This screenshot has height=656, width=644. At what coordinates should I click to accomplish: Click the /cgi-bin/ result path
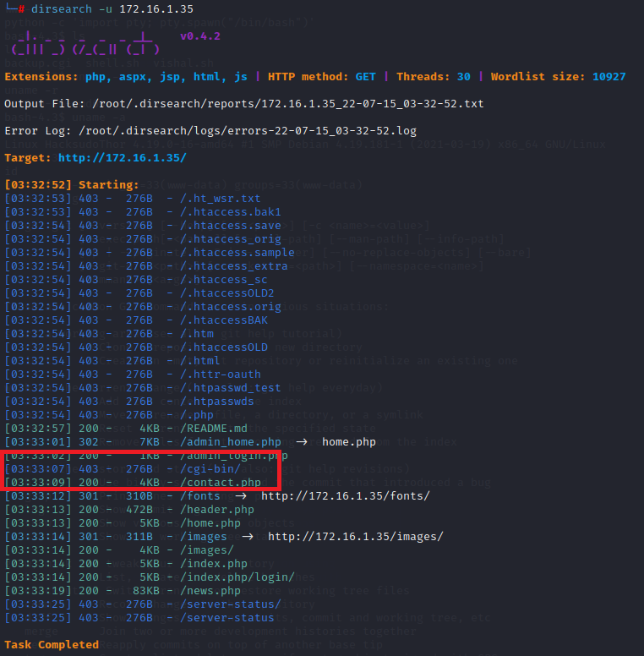(x=210, y=469)
